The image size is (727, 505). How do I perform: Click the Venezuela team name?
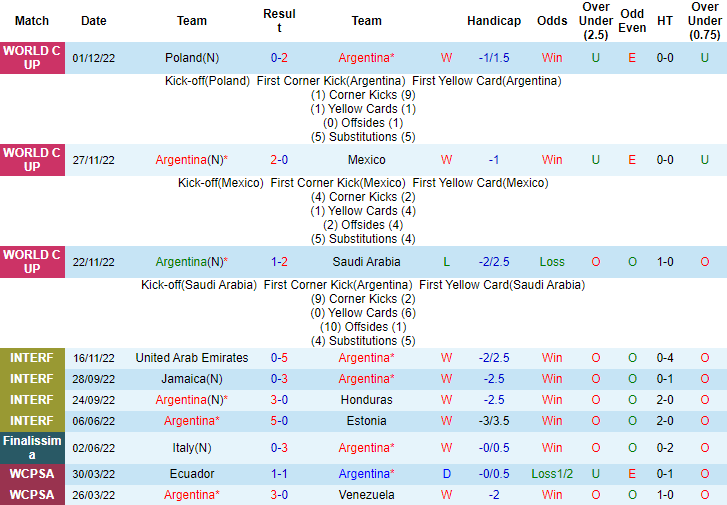[x=366, y=495]
